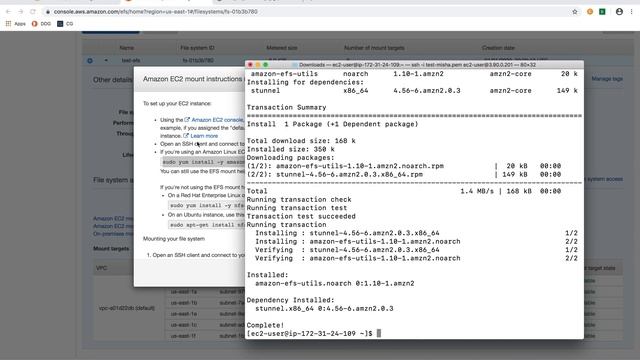Click the test-efs file system name

tap(131, 60)
